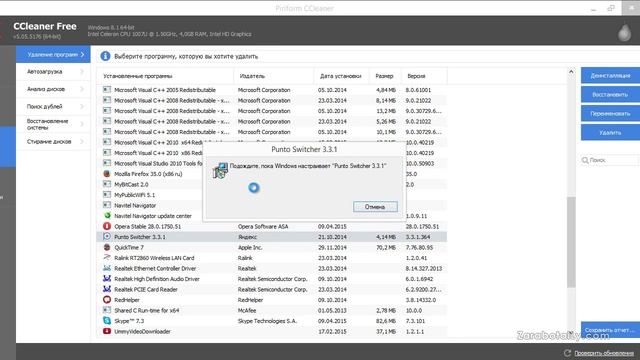Click the chevron next to Автозагрузка
Screen dimensions: 640x360
(82, 71)
